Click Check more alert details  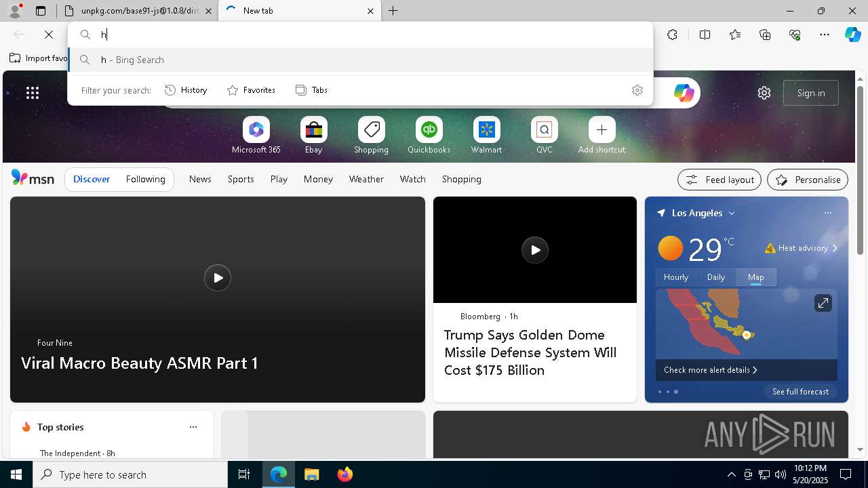711,370
